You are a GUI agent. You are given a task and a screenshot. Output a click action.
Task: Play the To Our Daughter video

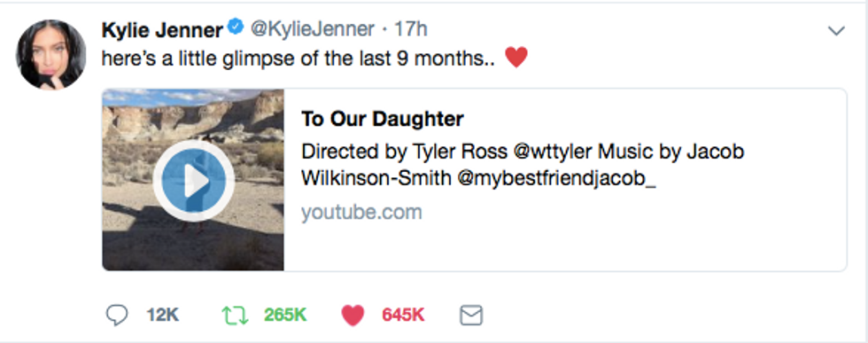click(x=193, y=181)
